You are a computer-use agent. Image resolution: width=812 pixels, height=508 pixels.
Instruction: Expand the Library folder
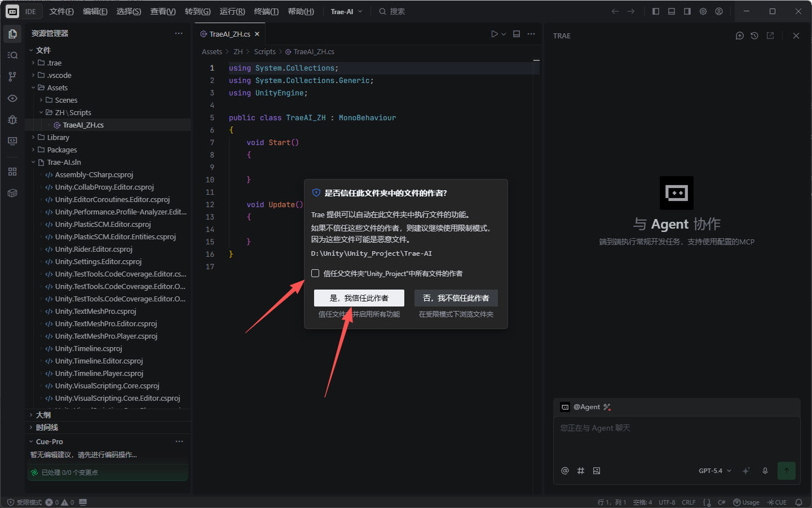33,137
